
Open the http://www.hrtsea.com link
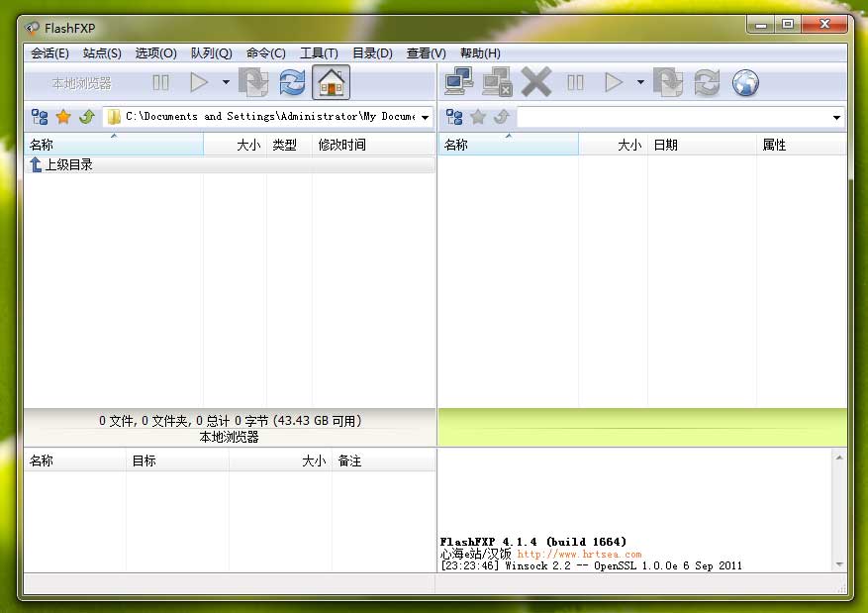(x=579, y=554)
